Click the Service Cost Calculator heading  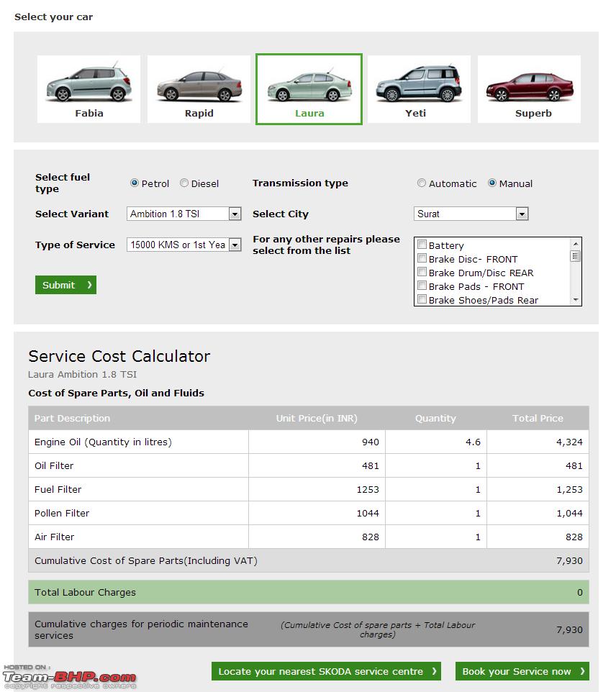(119, 356)
